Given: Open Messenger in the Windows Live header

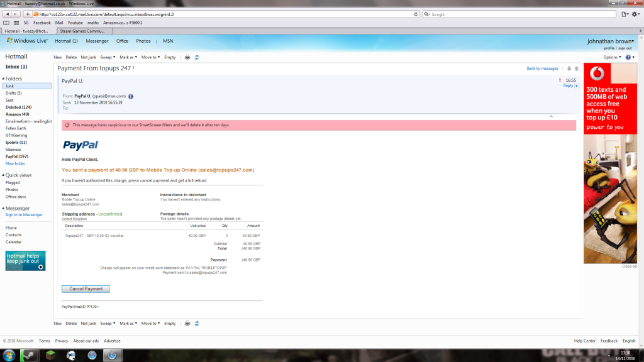Looking at the screenshot, I should point(97,41).
